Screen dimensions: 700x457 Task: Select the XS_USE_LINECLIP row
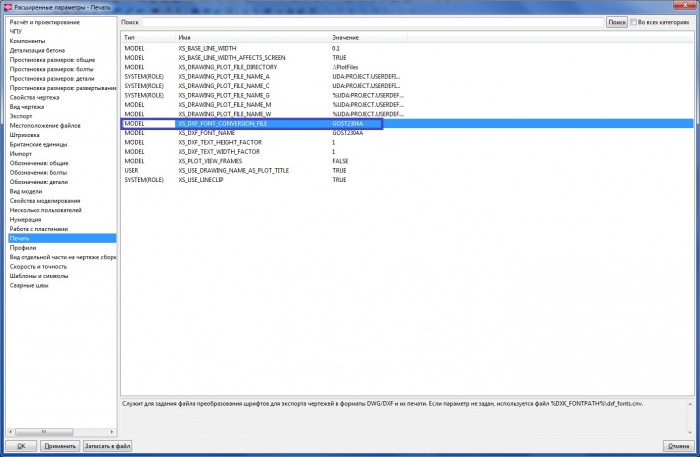[407, 180]
